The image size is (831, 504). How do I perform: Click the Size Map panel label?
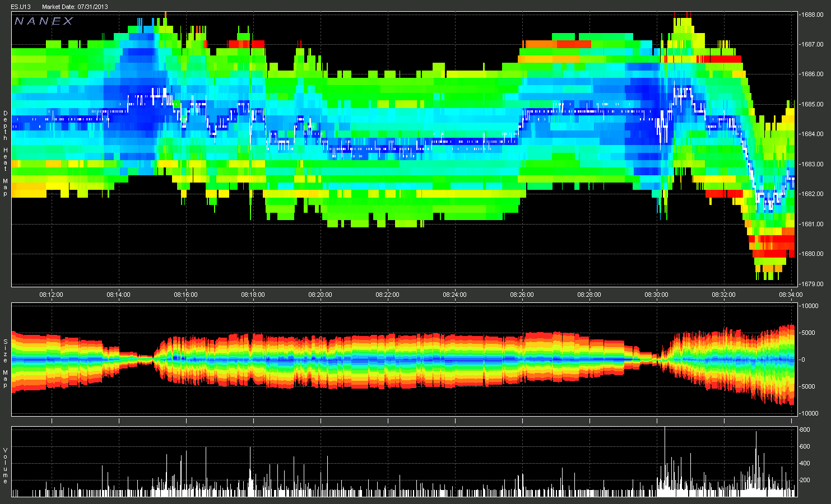pos(6,363)
